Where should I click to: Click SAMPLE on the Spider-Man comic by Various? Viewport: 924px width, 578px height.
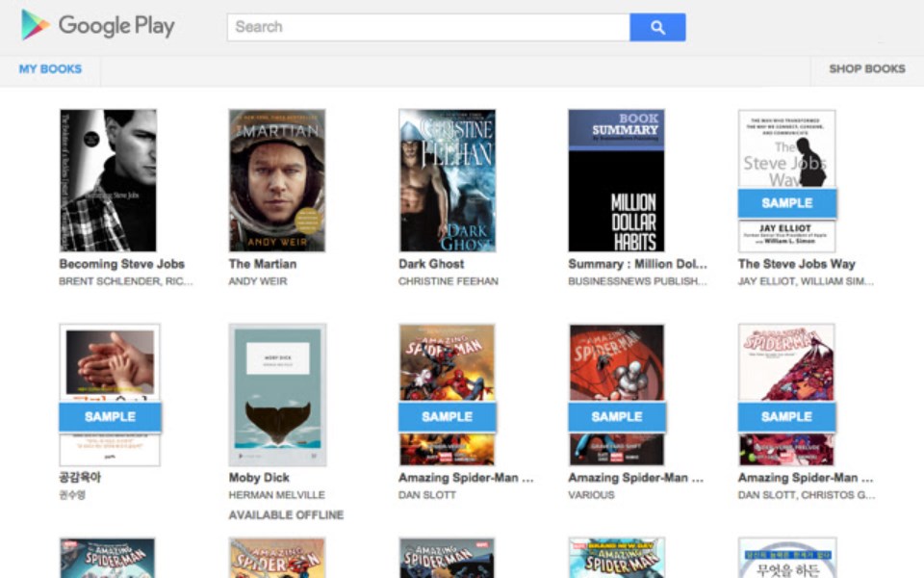click(x=617, y=416)
